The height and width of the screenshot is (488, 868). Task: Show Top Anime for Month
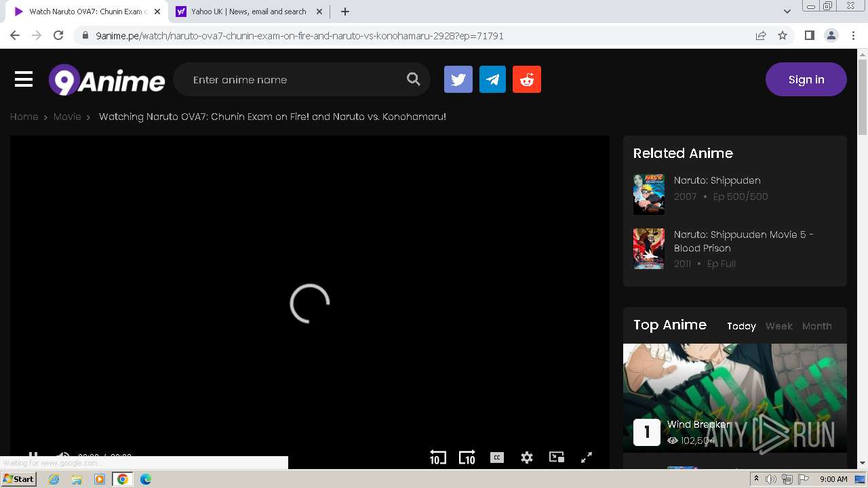click(x=817, y=326)
